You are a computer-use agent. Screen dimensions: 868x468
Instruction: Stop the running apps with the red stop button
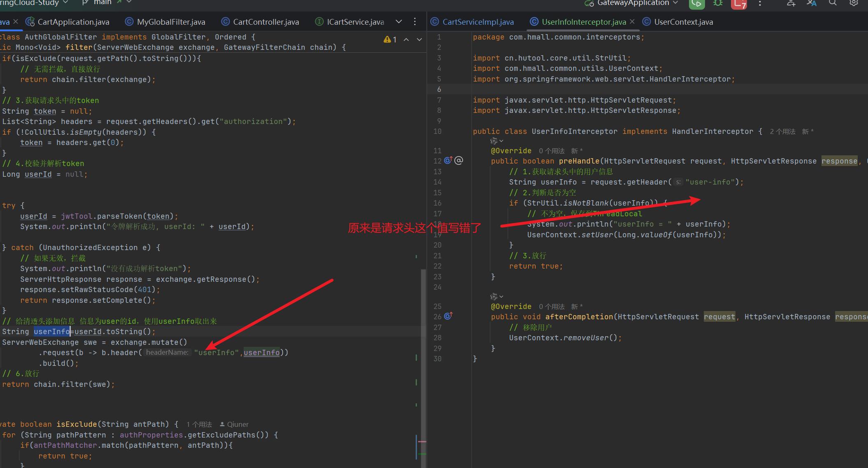pyautogui.click(x=739, y=4)
